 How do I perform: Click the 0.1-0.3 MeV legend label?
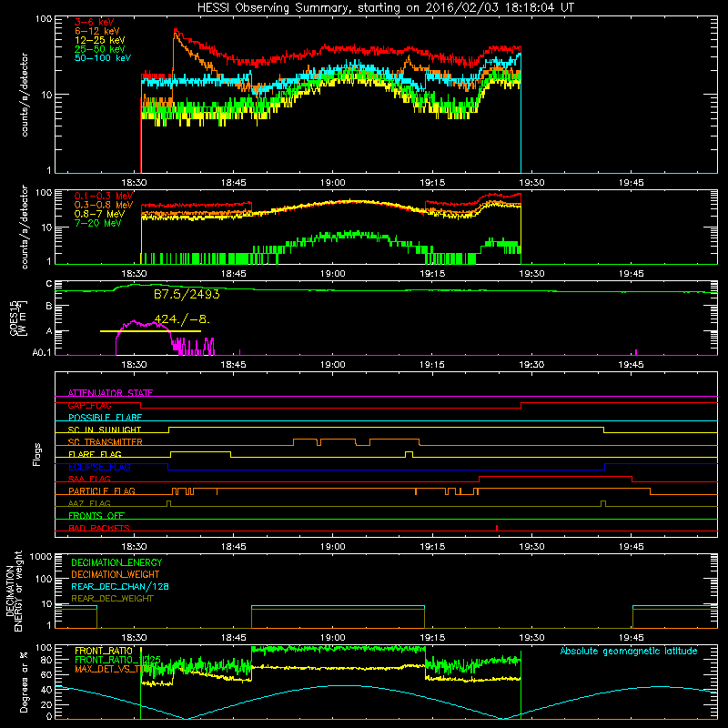104,196
